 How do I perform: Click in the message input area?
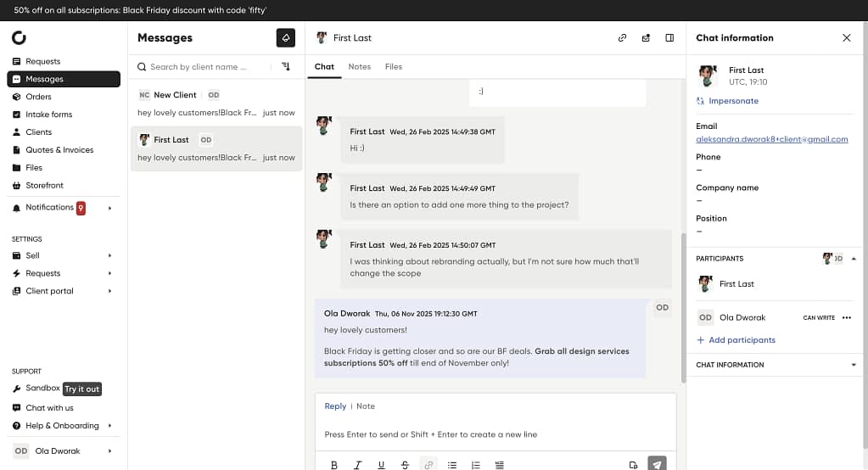pos(496,434)
